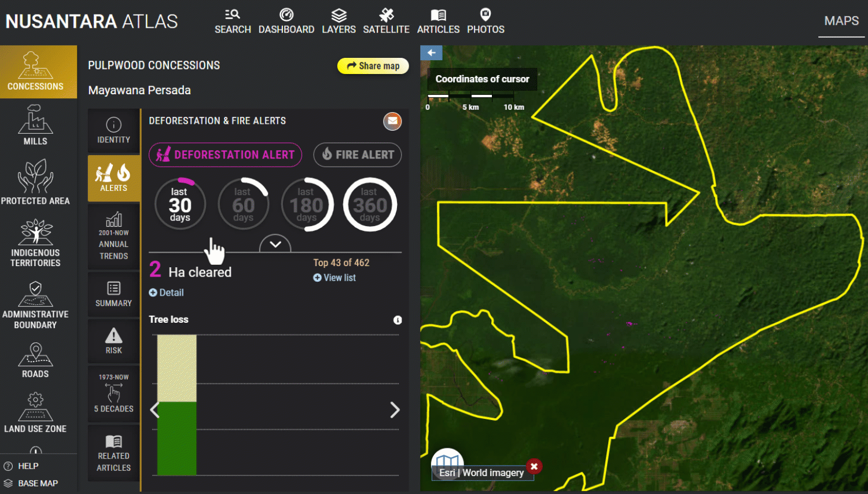Select the last 60 days period
Image resolution: width=868 pixels, height=494 pixels.
coord(243,204)
